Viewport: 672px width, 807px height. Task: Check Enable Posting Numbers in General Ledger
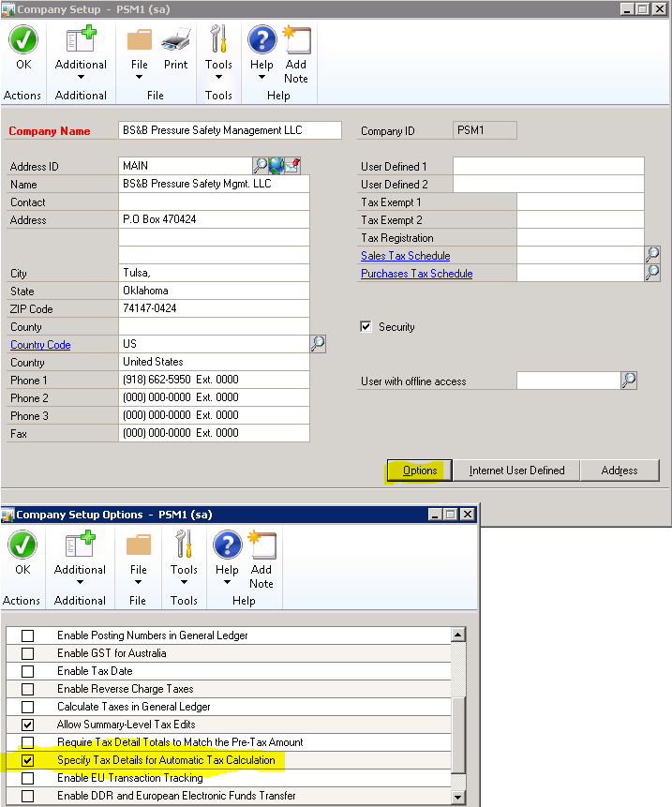click(x=28, y=635)
